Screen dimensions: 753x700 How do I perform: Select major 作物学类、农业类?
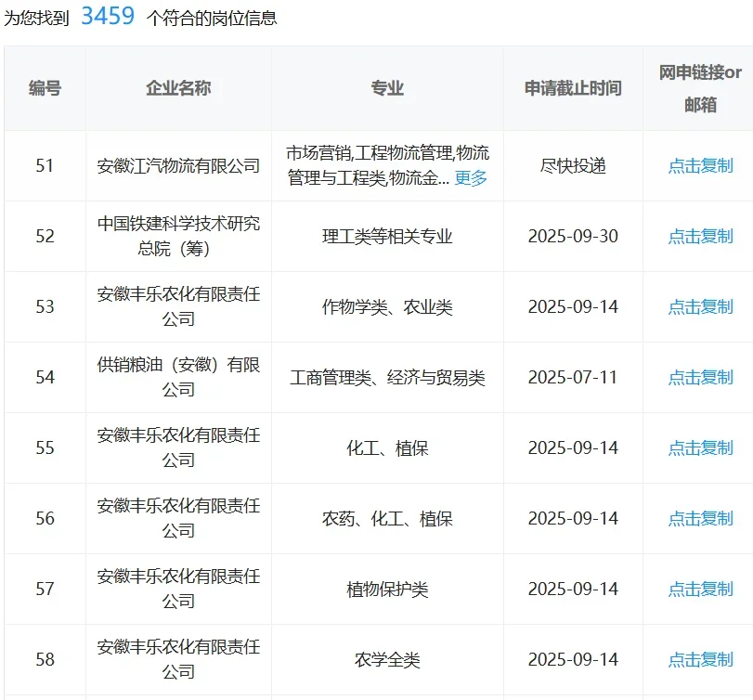[387, 306]
